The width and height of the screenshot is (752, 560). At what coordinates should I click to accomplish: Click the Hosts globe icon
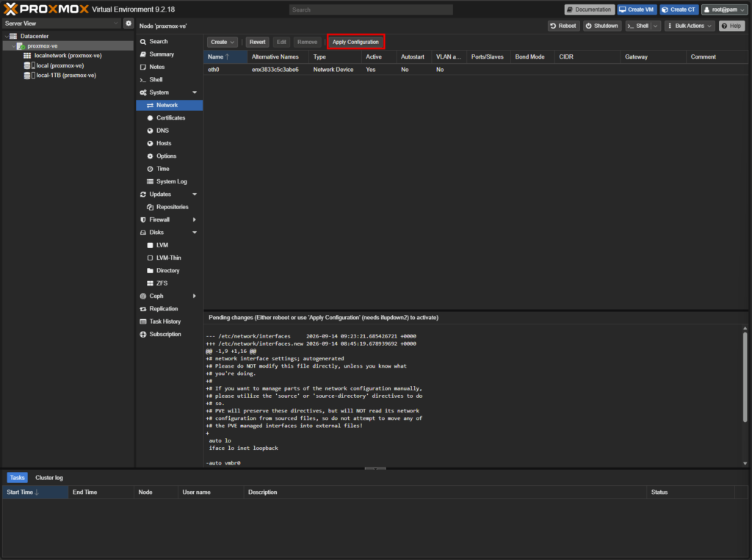click(150, 143)
